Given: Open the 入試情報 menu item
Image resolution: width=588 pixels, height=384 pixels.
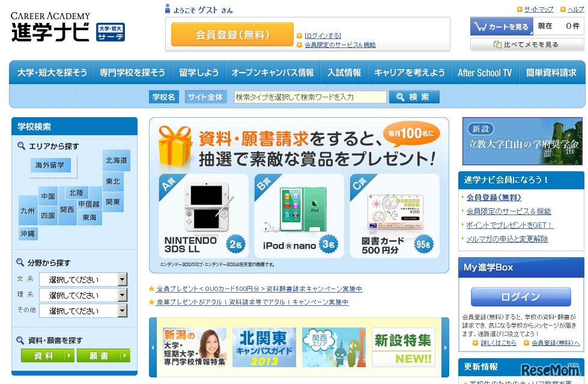Looking at the screenshot, I should tap(344, 73).
